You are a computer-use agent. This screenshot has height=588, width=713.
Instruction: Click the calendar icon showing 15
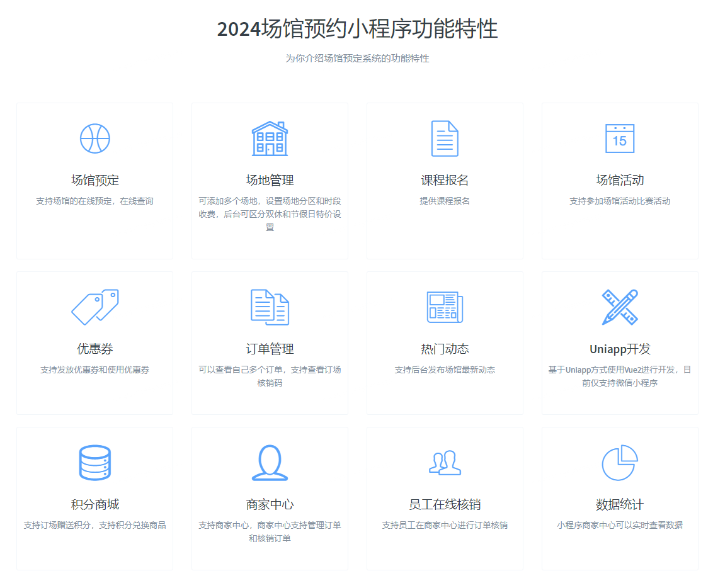(x=620, y=139)
